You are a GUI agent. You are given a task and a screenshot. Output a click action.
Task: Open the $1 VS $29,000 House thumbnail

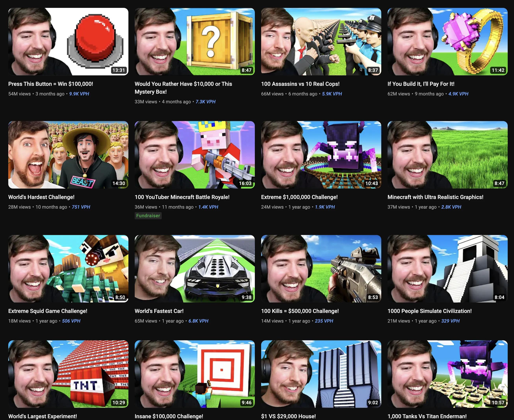(321, 374)
